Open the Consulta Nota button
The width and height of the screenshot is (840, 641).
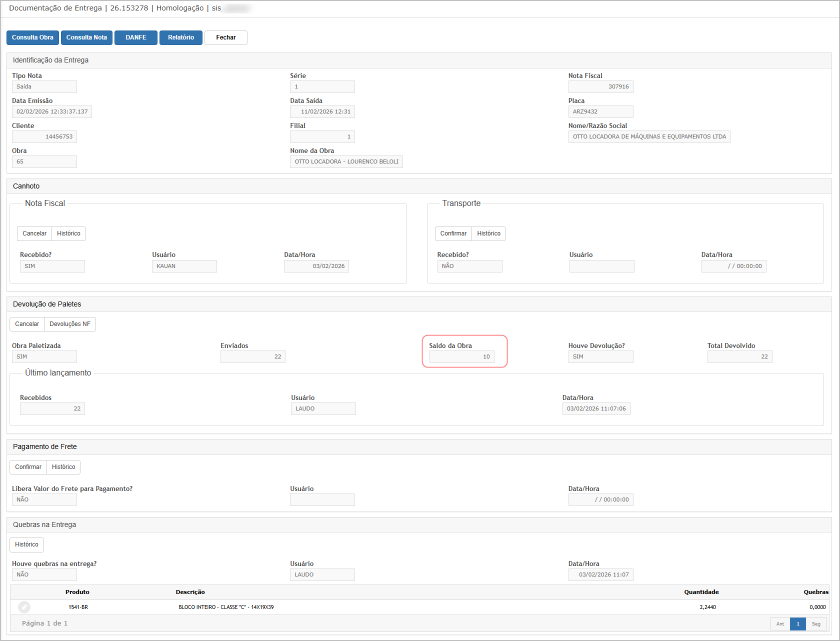[x=86, y=37]
